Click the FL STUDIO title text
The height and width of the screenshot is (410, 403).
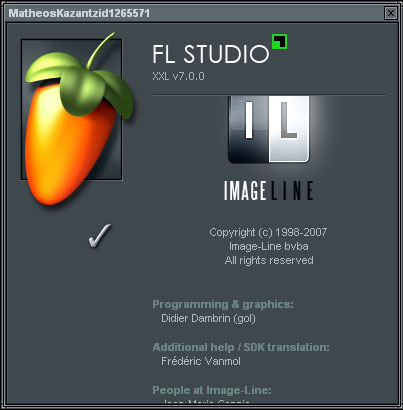211,54
